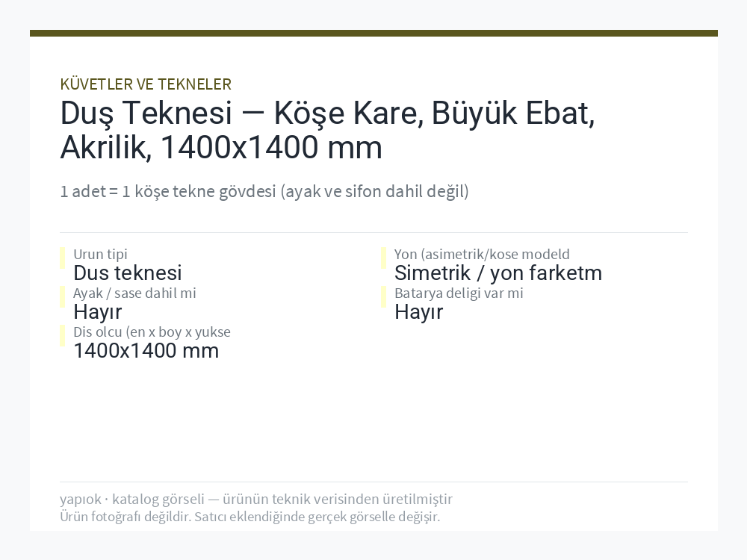Select the Hayır value under Batarya deligi
The image size is (747, 560).
[x=419, y=312]
